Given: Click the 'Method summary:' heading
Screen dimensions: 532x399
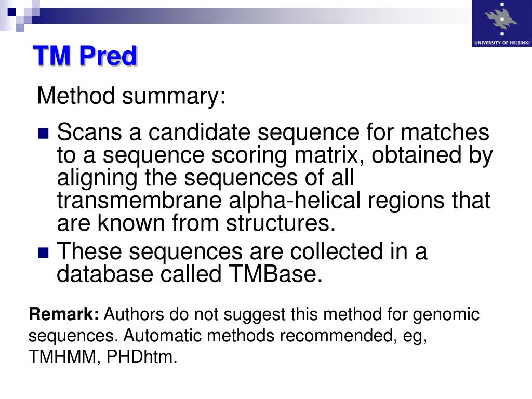Looking at the screenshot, I should (131, 96).
